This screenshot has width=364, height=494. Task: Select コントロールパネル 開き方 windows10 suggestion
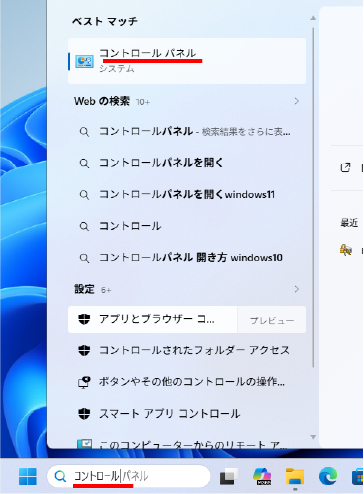click(187, 257)
